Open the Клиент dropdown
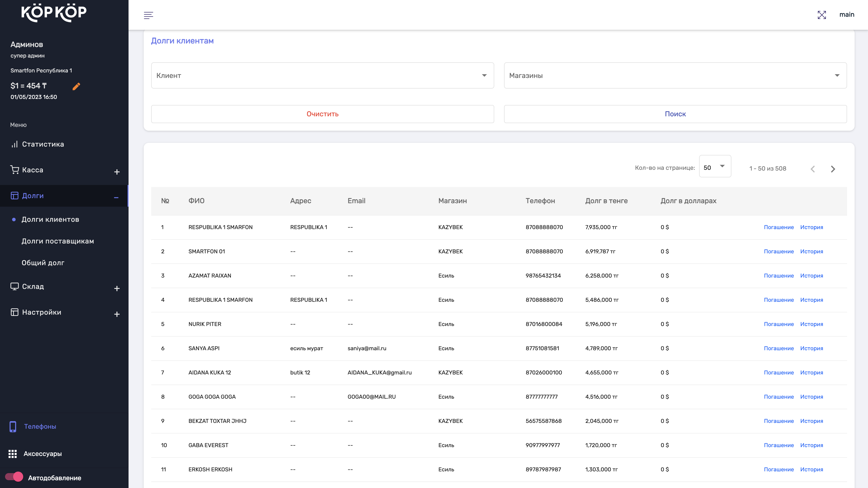Image resolution: width=868 pixels, height=488 pixels. (x=322, y=75)
